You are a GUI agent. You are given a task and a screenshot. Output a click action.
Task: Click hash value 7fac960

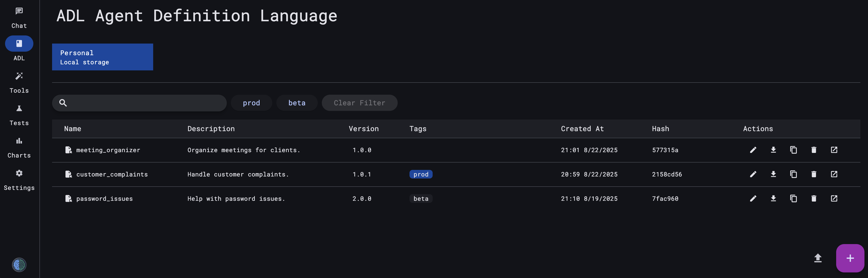click(x=665, y=199)
